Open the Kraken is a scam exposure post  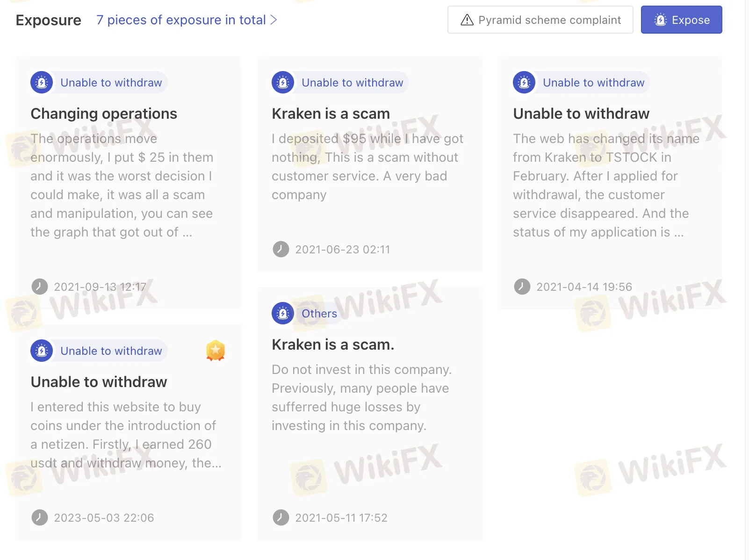click(x=331, y=113)
